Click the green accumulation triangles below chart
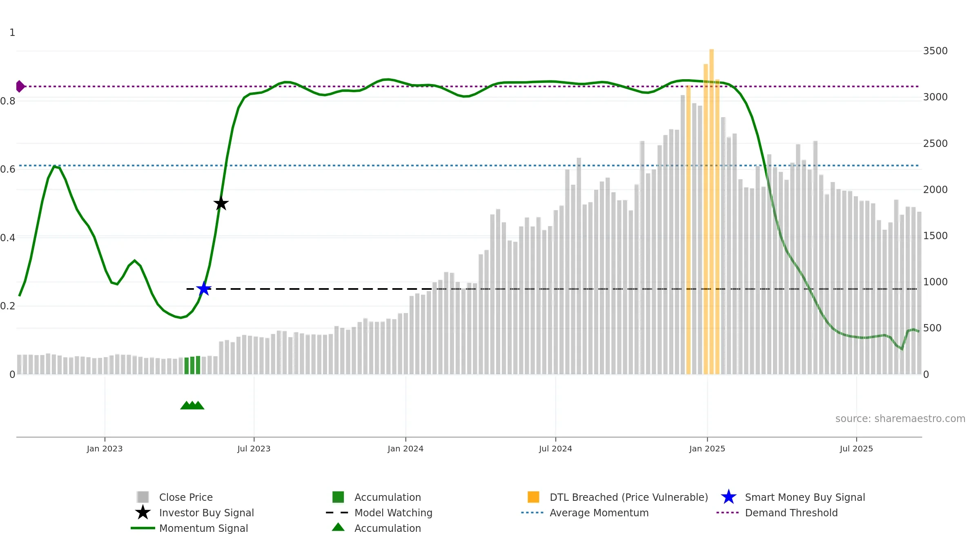 (192, 405)
